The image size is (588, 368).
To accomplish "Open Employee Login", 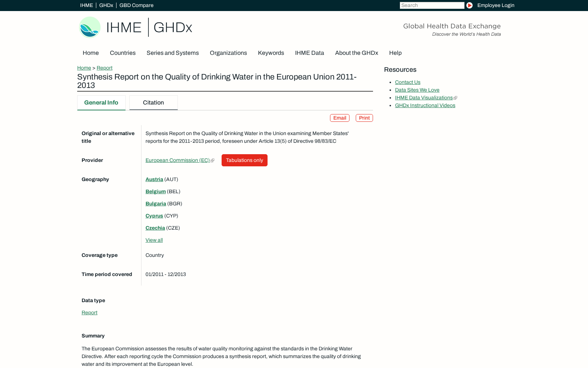I will [496, 5].
